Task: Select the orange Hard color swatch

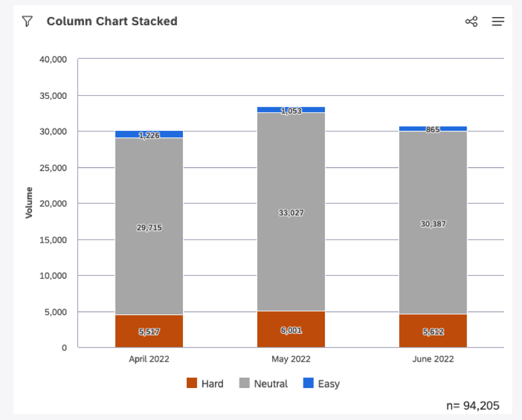Action: (193, 383)
